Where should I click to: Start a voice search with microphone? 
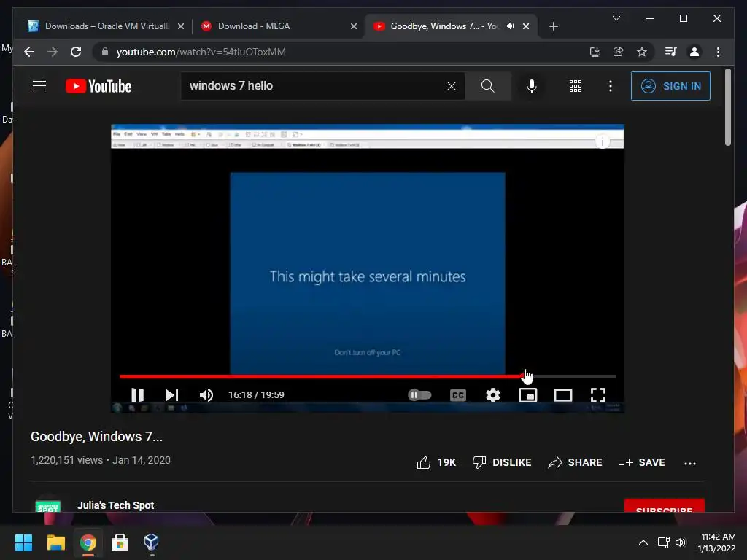tap(532, 86)
